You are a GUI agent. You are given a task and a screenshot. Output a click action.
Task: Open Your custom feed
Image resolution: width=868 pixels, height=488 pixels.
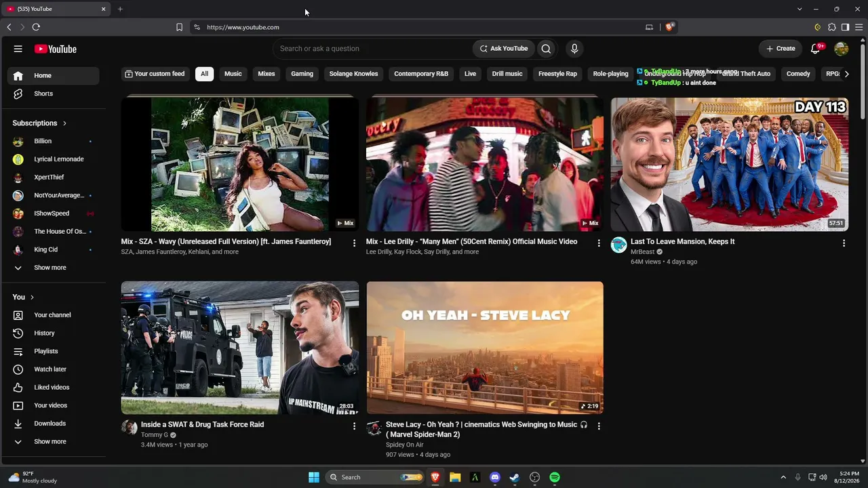(155, 74)
